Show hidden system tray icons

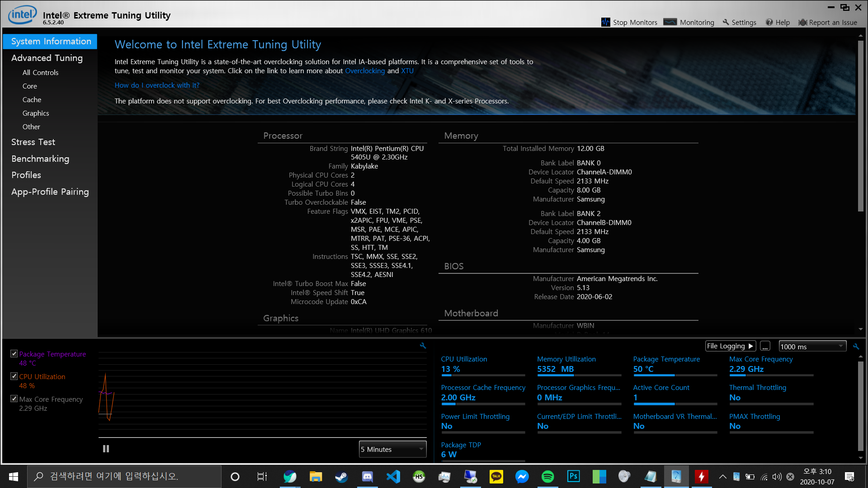tap(723, 477)
